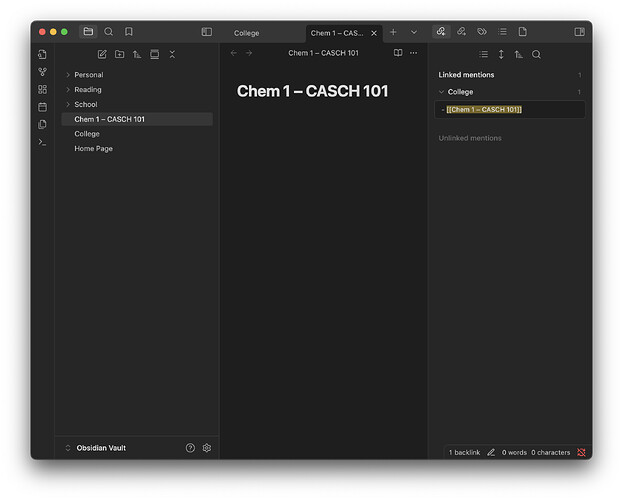Image resolution: width=622 pixels, height=500 pixels.
Task: Open the tab list dropdown chevron
Action: 414,32
